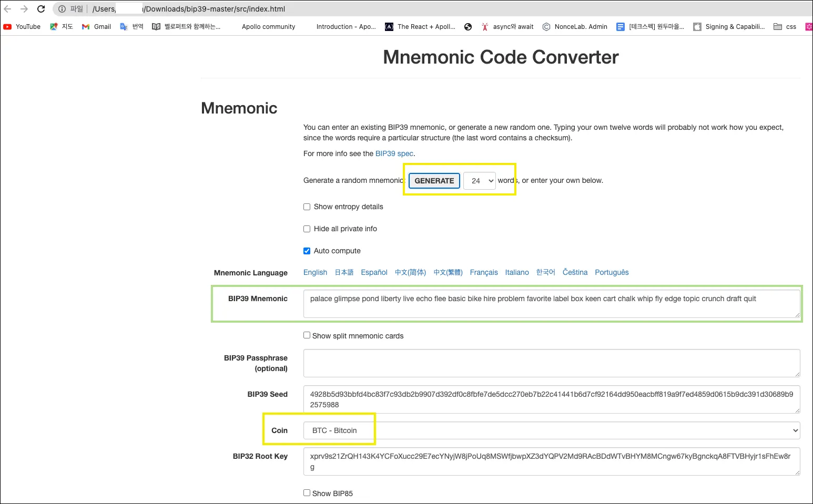Open the mnemonic word count dropdown
The image size is (813, 504).
480,181
